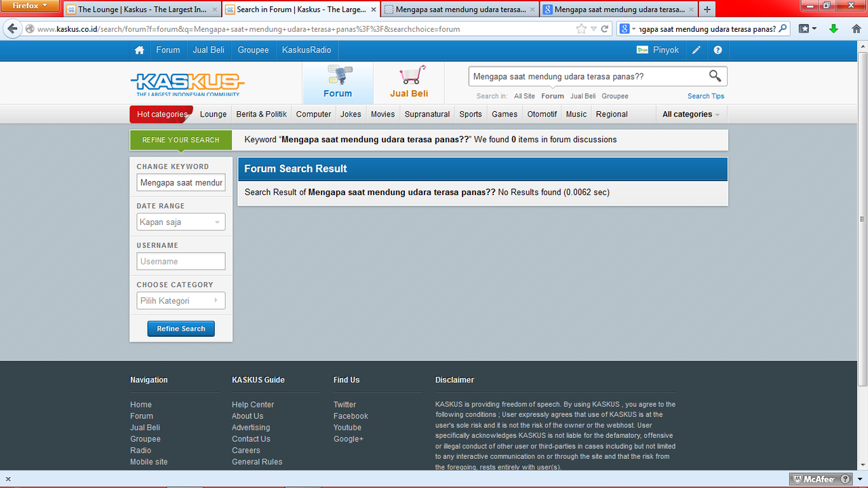
Task: Close the Search in Forum tab
Action: [x=373, y=9]
